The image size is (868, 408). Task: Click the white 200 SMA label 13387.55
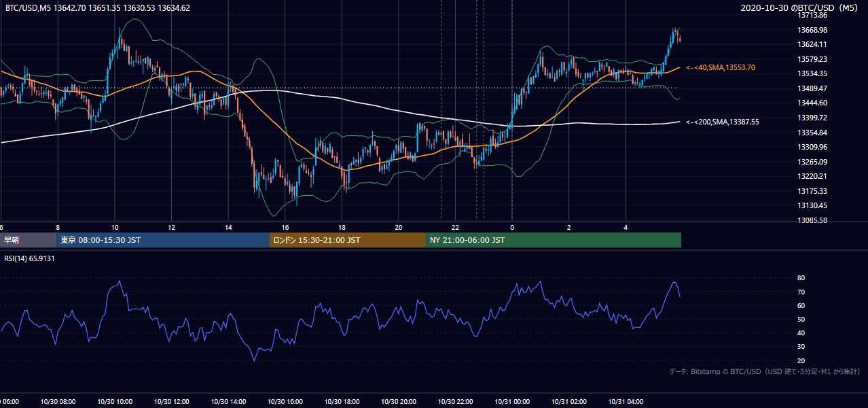pyautogui.click(x=723, y=122)
